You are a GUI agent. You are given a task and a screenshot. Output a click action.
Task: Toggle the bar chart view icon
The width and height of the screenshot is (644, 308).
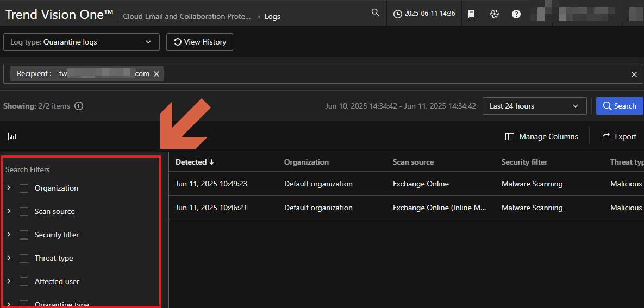click(12, 137)
